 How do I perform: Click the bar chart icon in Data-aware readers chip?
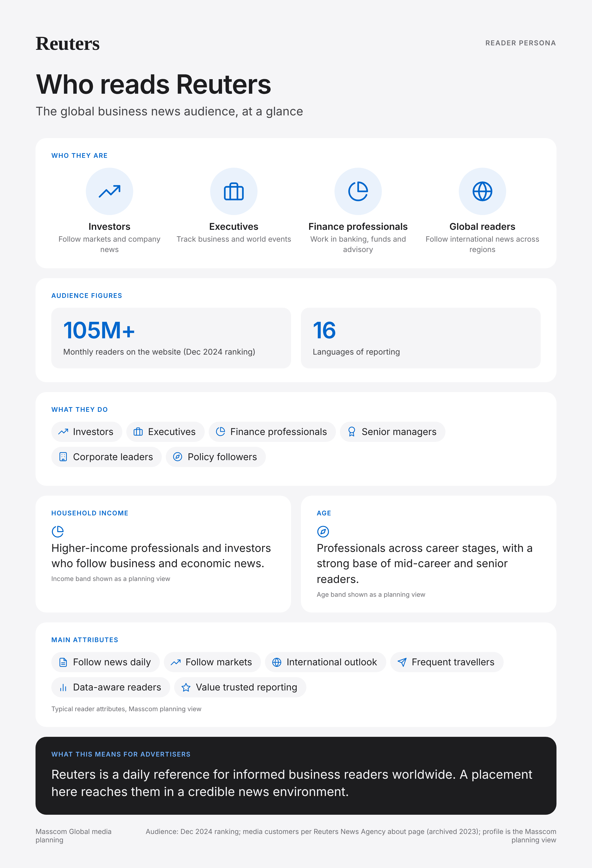tap(63, 687)
